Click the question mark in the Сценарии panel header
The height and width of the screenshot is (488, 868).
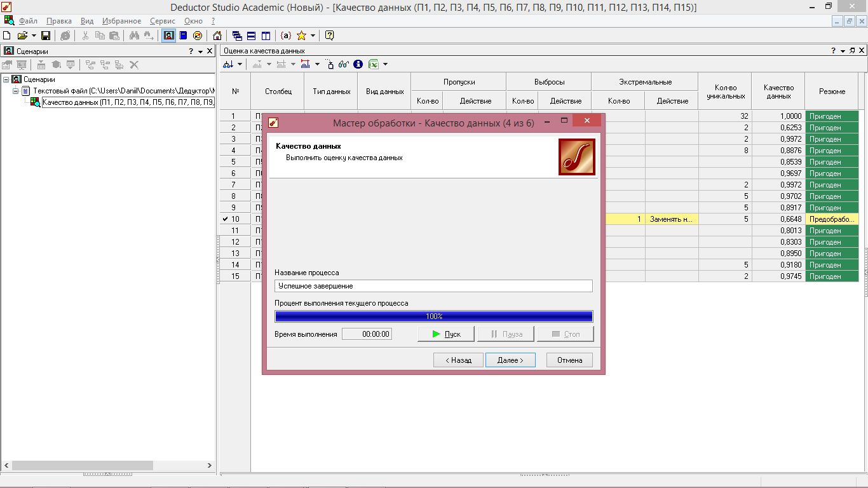coord(191,51)
